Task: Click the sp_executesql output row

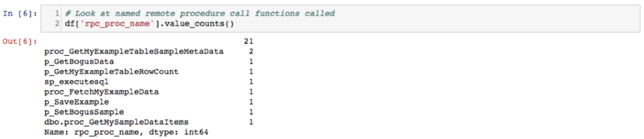Action: click(x=149, y=82)
